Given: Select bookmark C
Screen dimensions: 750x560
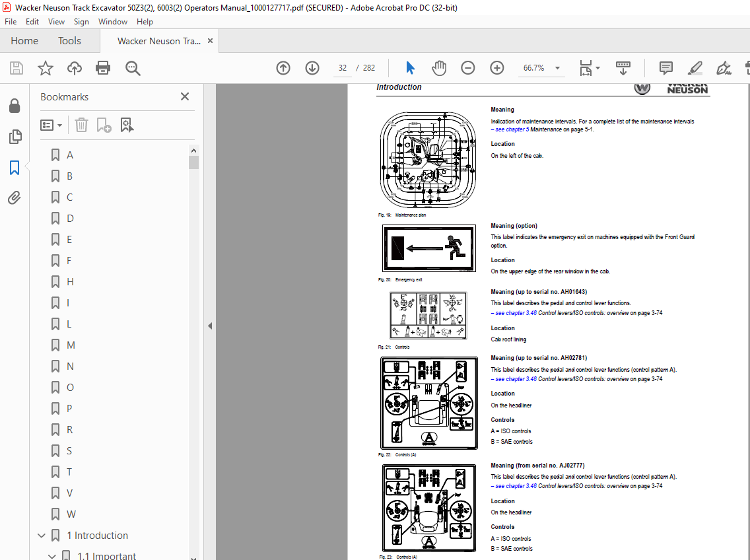Looking at the screenshot, I should coord(70,197).
